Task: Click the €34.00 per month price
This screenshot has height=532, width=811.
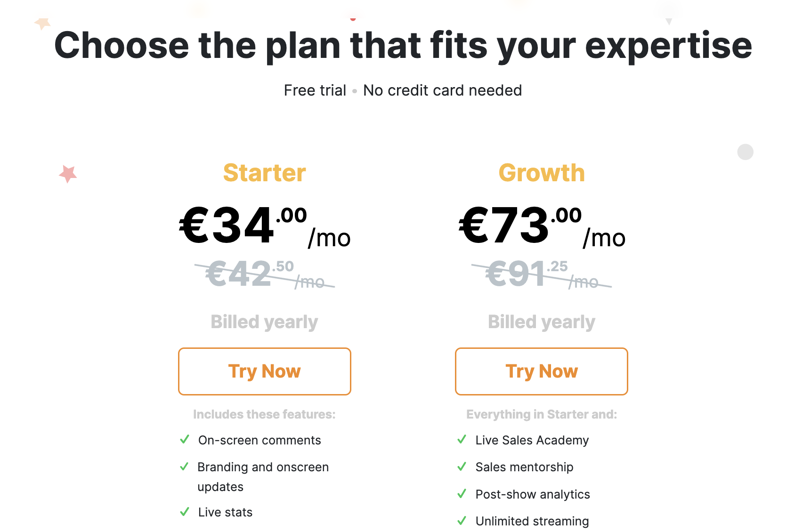Action: 265,226
